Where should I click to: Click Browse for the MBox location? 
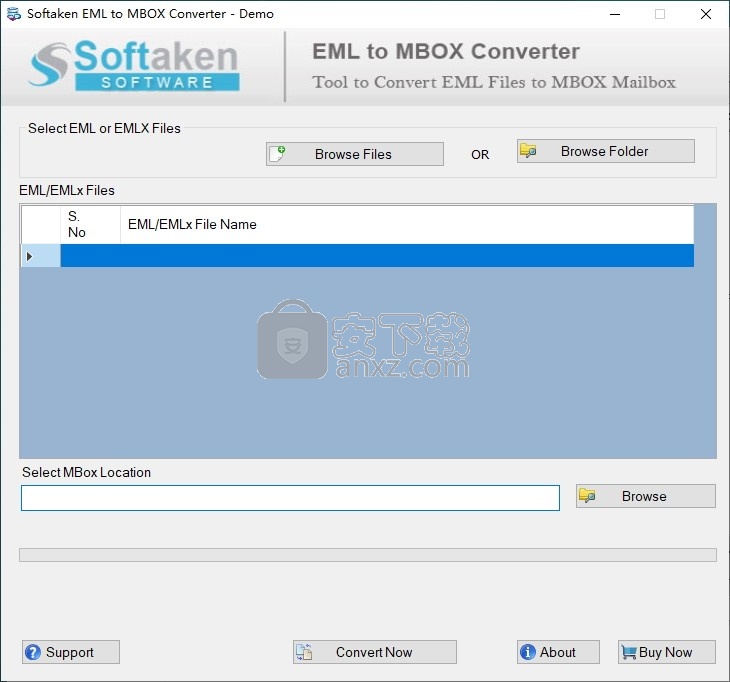click(x=646, y=496)
